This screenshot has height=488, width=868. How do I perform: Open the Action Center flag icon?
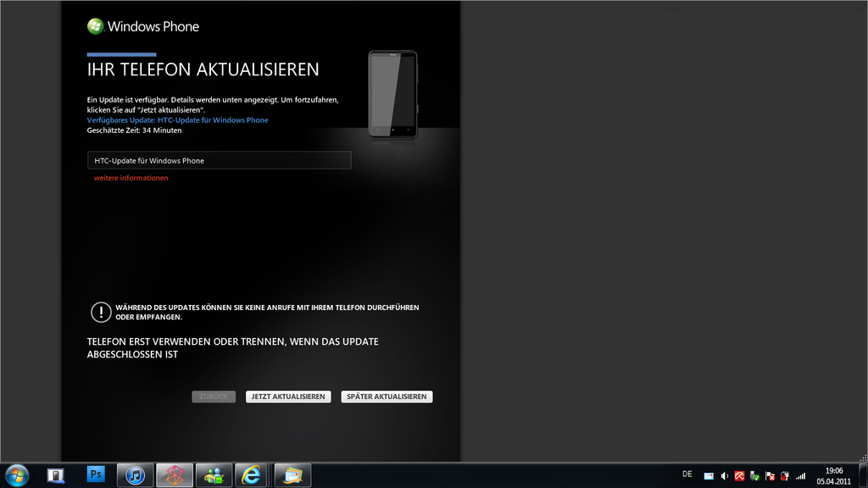tap(770, 476)
